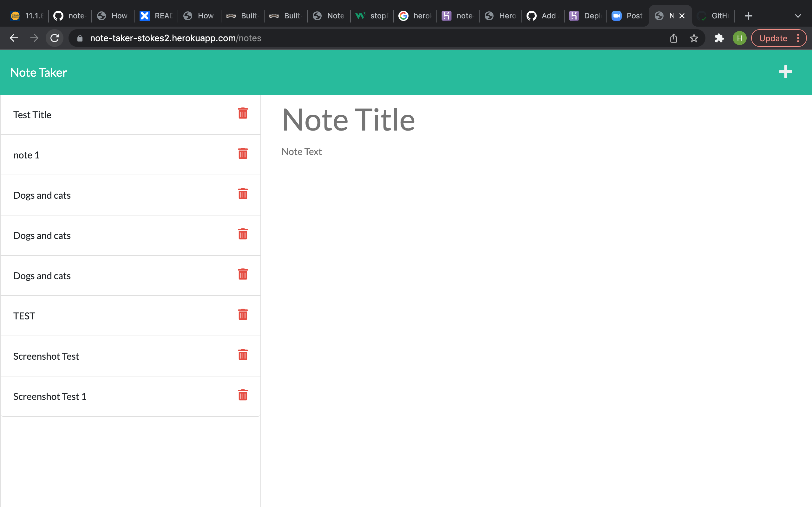The width and height of the screenshot is (812, 507).
Task: Open the Screenshot Test note
Action: pos(46,356)
